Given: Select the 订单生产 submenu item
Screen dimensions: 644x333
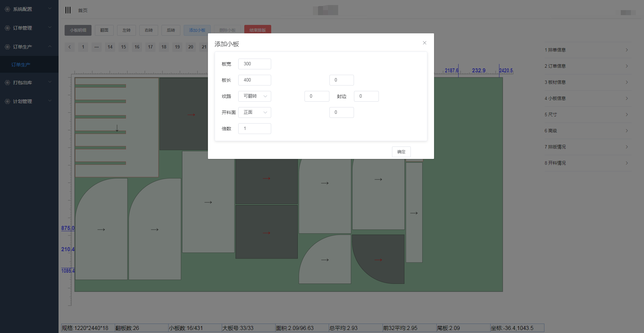Looking at the screenshot, I should 21,65.
